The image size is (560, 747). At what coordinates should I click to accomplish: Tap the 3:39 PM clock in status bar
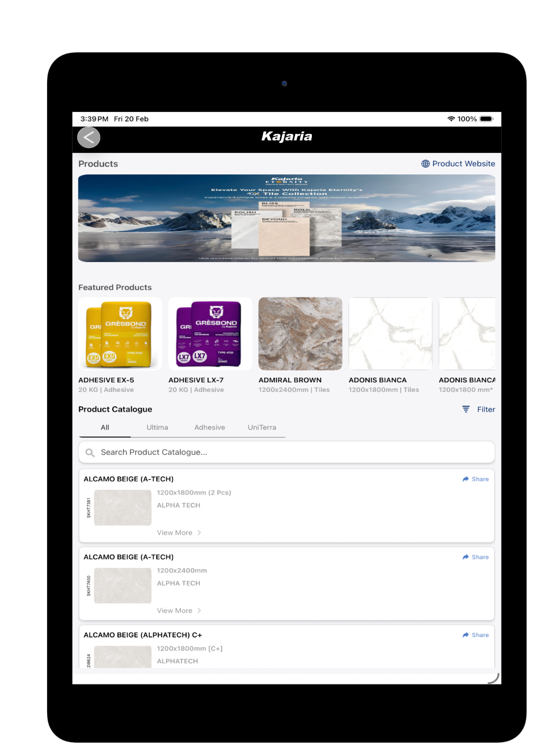[94, 119]
